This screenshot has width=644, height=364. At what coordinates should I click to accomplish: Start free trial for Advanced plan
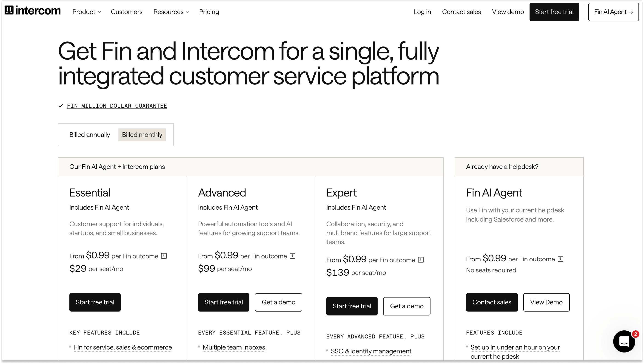pos(223,302)
